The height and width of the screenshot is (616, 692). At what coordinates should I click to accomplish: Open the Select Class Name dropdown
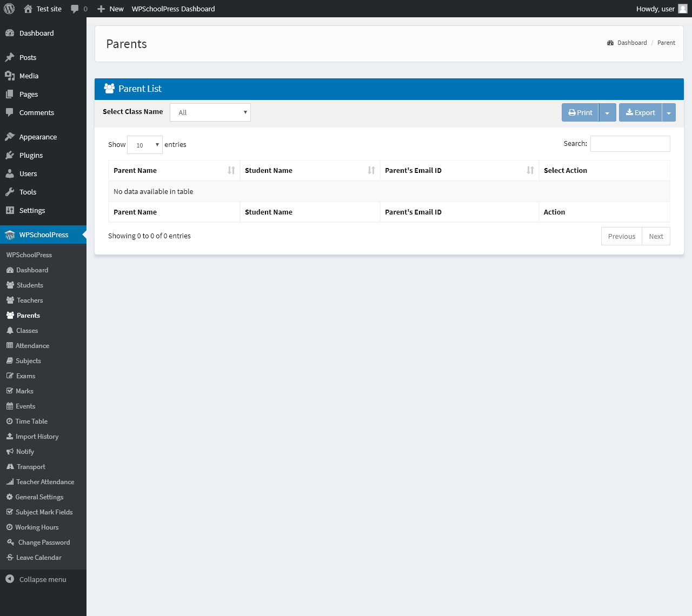point(210,112)
